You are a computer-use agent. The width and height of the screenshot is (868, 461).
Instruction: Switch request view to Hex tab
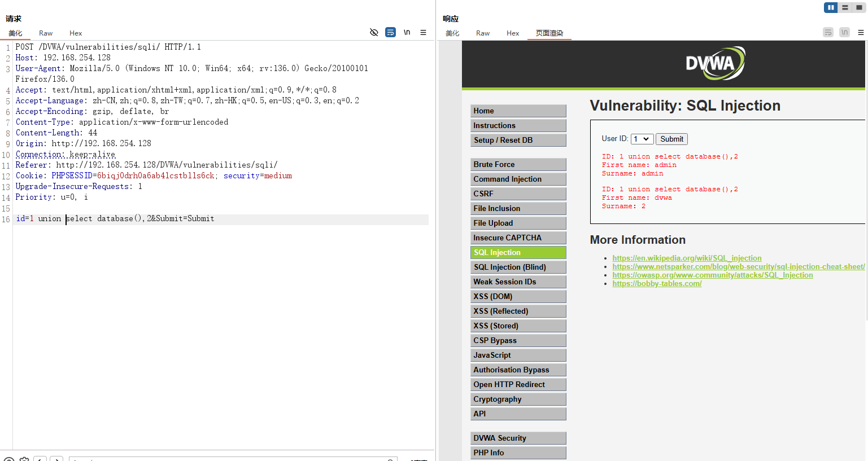pyautogui.click(x=76, y=33)
